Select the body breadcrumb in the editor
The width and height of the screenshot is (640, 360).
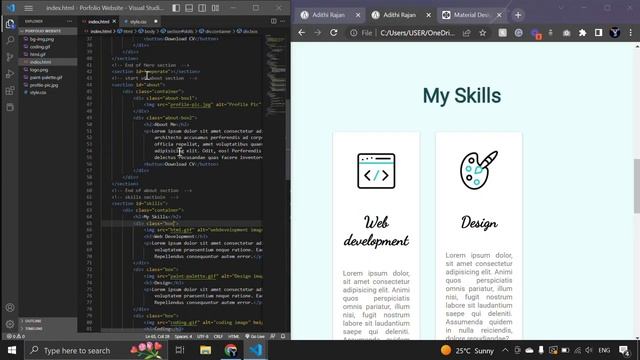tap(148, 31)
